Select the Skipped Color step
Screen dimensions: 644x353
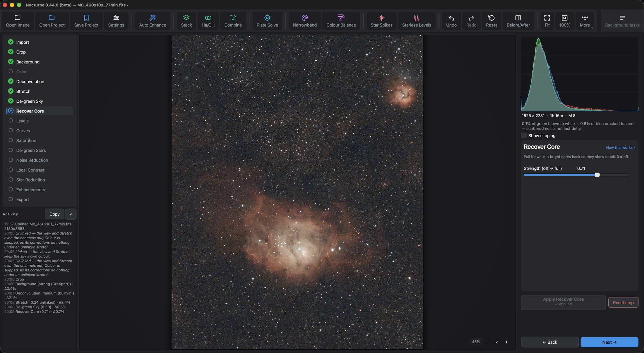click(x=40, y=72)
